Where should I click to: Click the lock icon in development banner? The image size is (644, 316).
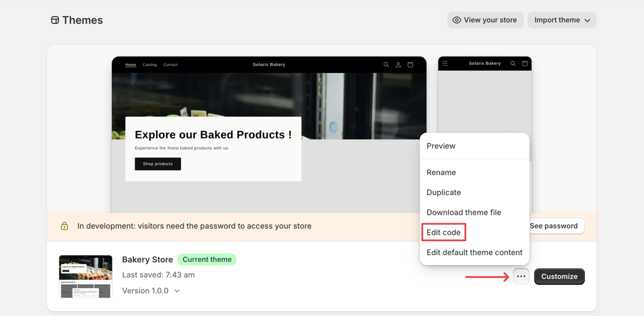(64, 226)
